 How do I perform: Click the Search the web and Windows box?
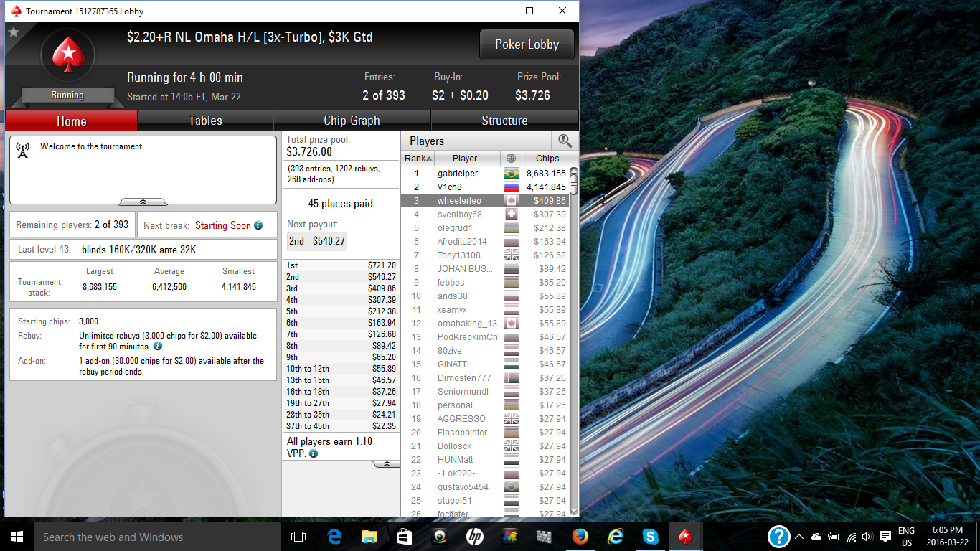(x=158, y=537)
